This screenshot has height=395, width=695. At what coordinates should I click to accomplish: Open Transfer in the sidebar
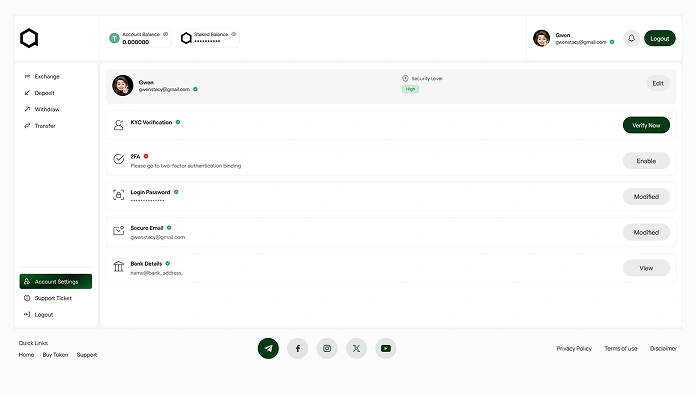coord(45,126)
